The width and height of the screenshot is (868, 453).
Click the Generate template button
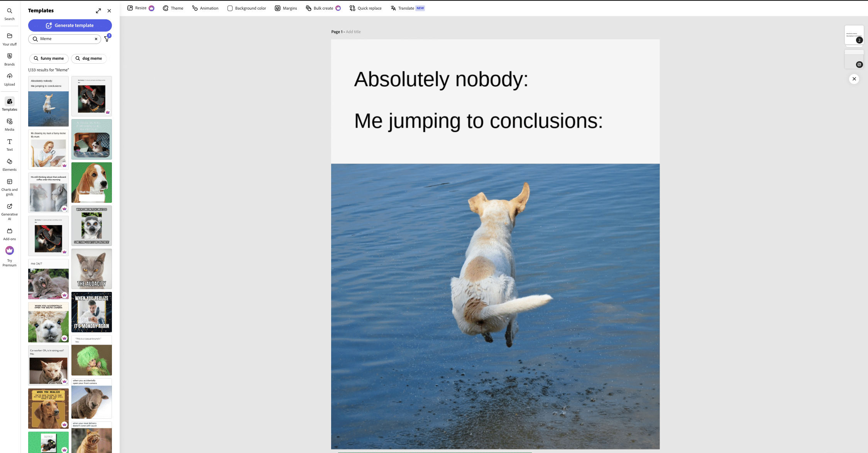coord(70,25)
